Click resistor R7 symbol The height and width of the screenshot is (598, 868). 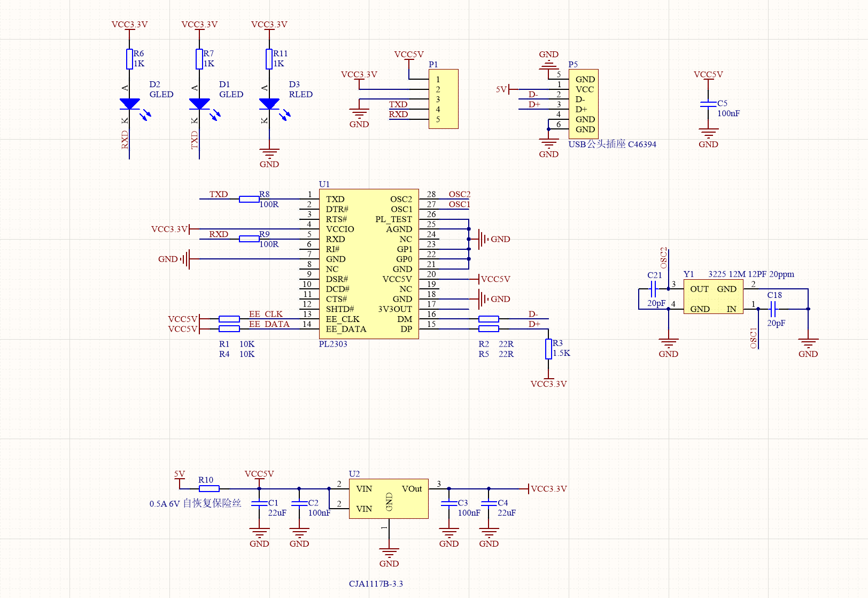(199, 59)
